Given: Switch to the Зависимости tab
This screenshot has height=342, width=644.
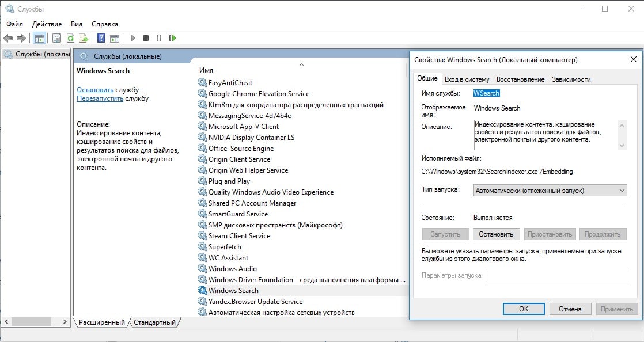Looking at the screenshot, I should click(571, 79).
